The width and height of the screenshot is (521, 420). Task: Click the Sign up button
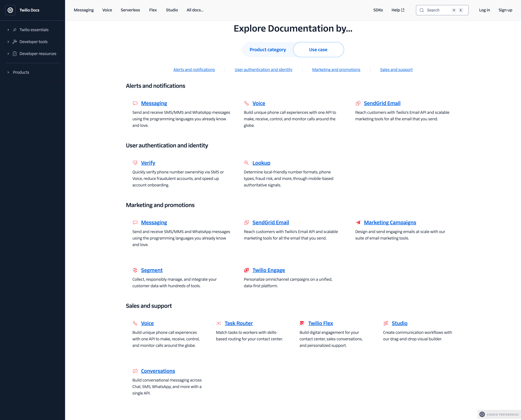505,10
